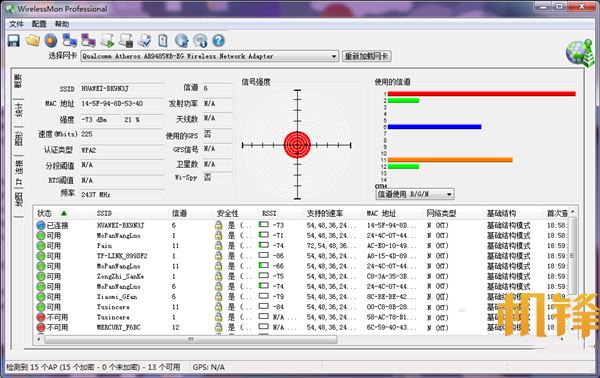Click signal strength icon on the -86 row
The width and height of the screenshot is (600, 378).
pyautogui.click(x=264, y=255)
